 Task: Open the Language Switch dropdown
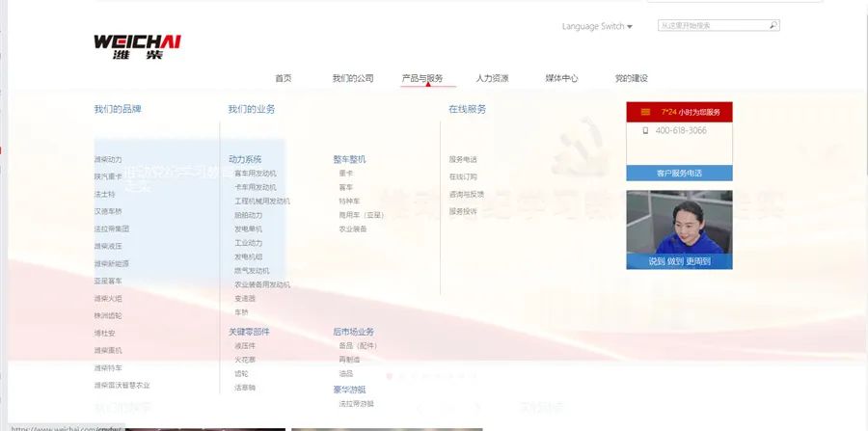point(597,26)
